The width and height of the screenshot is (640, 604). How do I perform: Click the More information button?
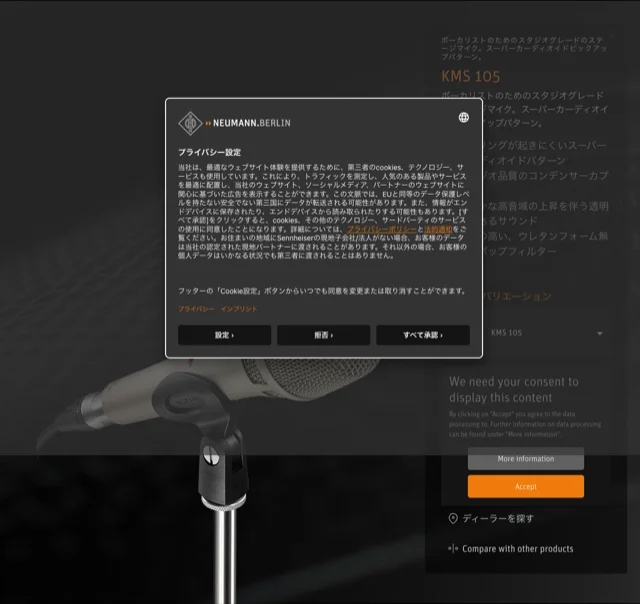(x=526, y=459)
